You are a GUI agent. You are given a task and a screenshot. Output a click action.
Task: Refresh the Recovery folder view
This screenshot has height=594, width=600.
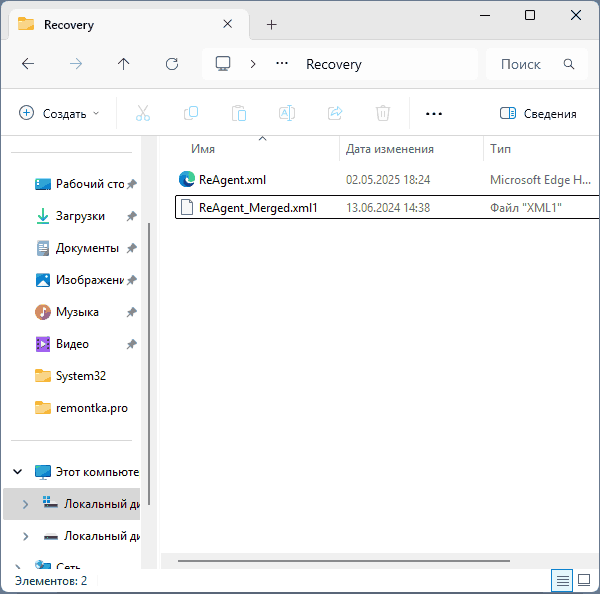click(x=172, y=64)
